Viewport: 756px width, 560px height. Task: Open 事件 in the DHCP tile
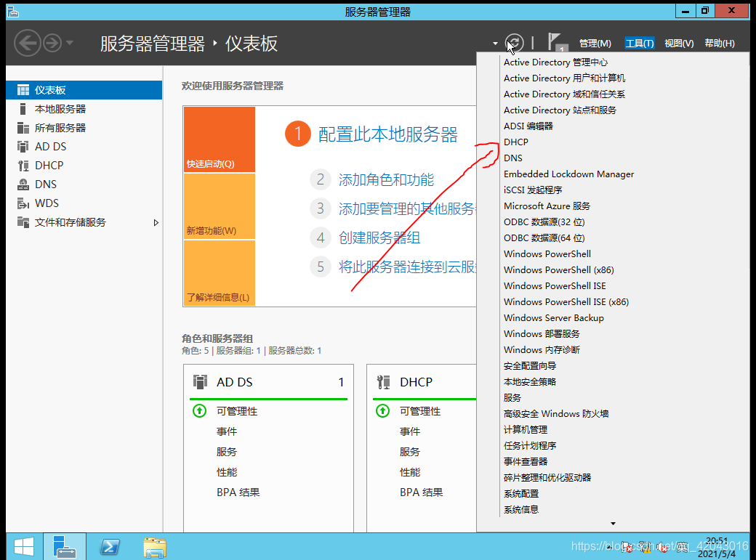(410, 431)
